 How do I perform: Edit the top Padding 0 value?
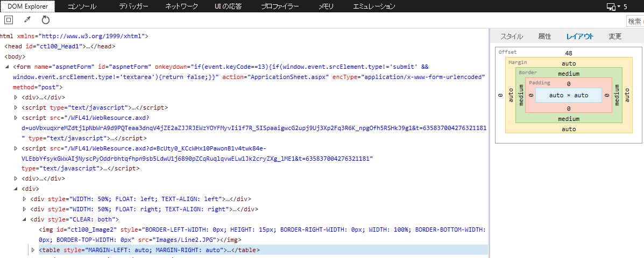569,84
